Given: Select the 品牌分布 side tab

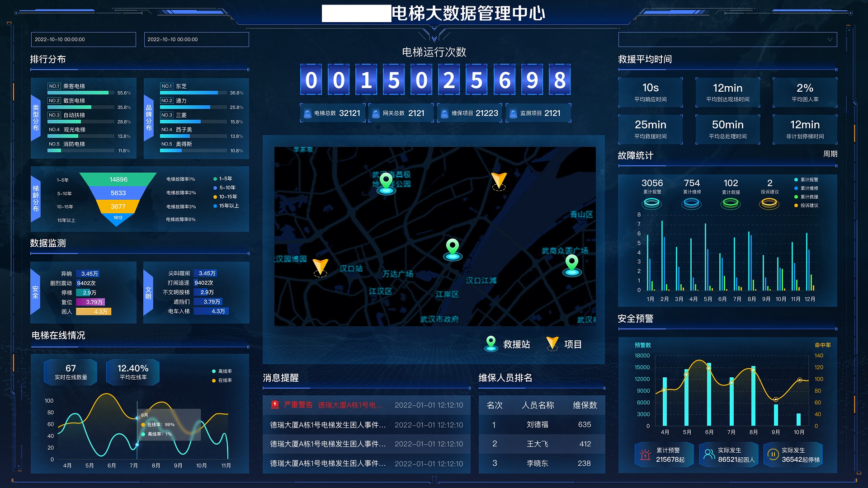Looking at the screenshot, I should click(149, 118).
